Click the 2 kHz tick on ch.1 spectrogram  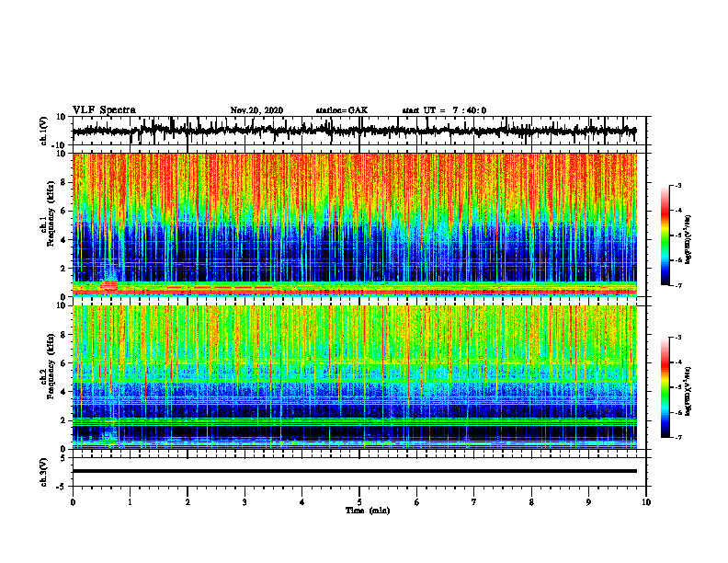[x=63, y=269]
